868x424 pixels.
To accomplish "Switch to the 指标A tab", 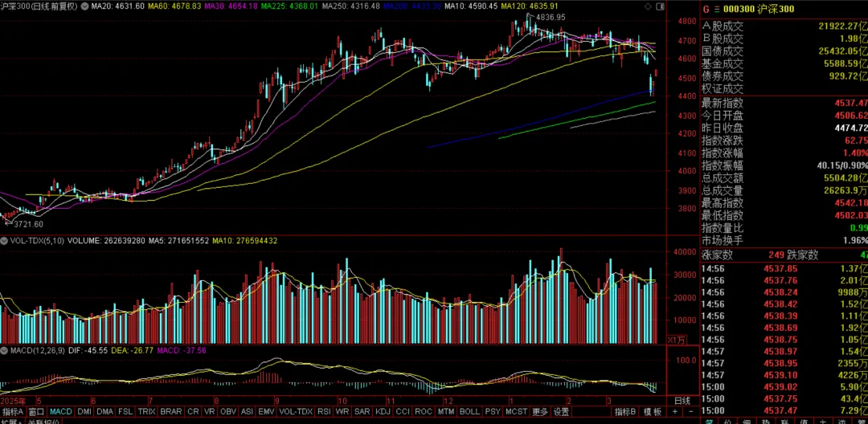I will [13, 412].
